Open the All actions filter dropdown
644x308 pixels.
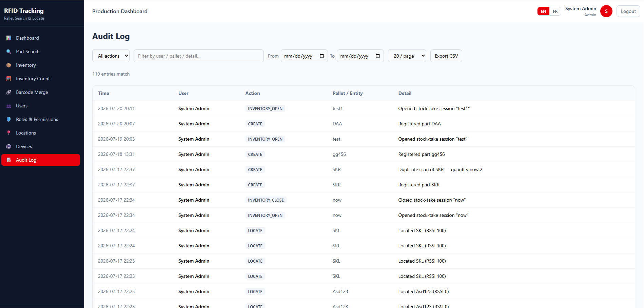(x=111, y=56)
